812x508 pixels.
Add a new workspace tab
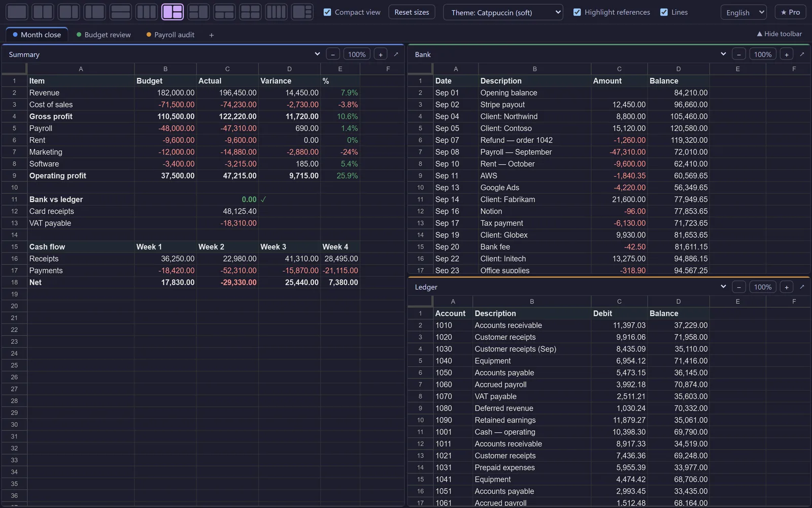tap(212, 35)
